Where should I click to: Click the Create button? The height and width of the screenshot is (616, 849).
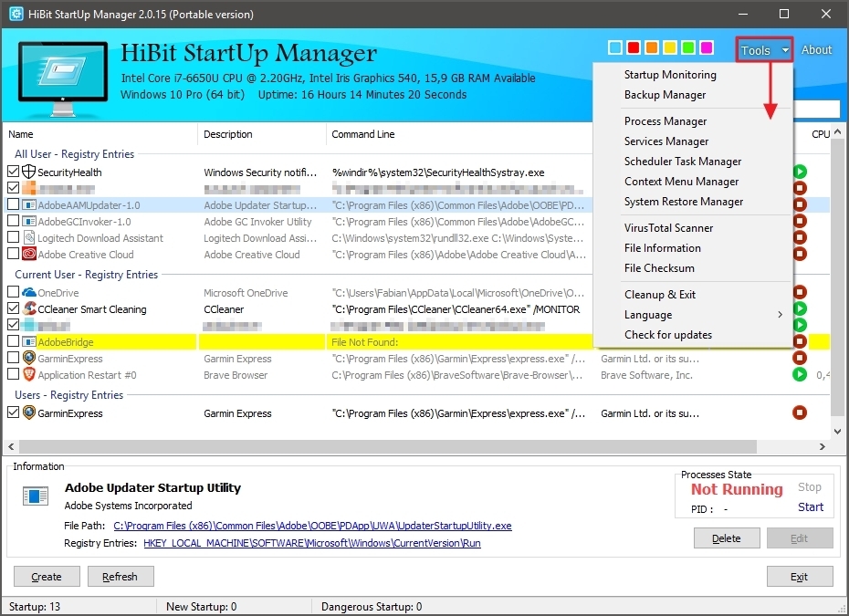[47, 577]
